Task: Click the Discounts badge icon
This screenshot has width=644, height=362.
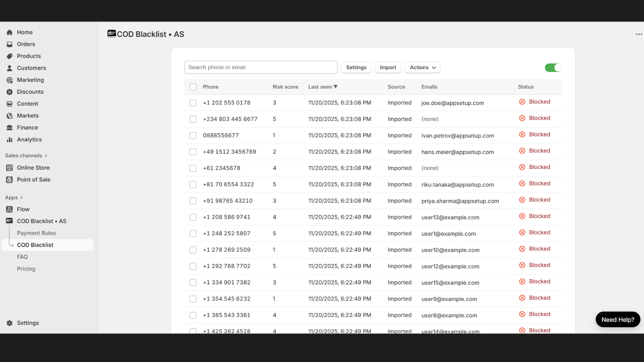Action: tap(10, 92)
